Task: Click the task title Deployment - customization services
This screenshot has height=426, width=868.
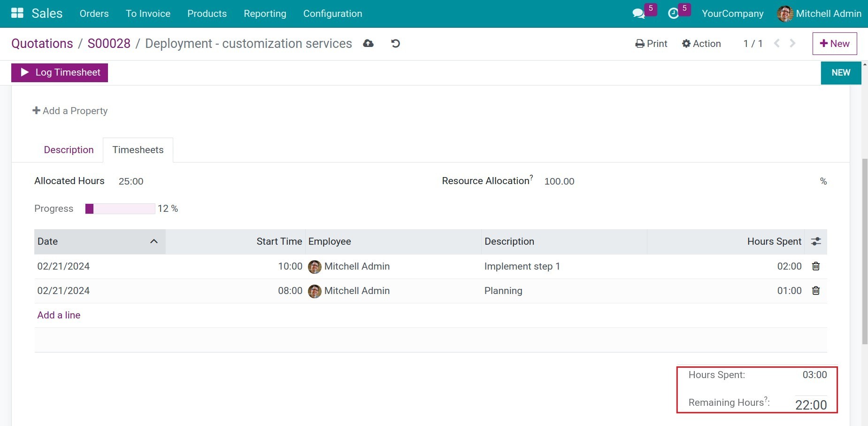Action: [x=248, y=44]
